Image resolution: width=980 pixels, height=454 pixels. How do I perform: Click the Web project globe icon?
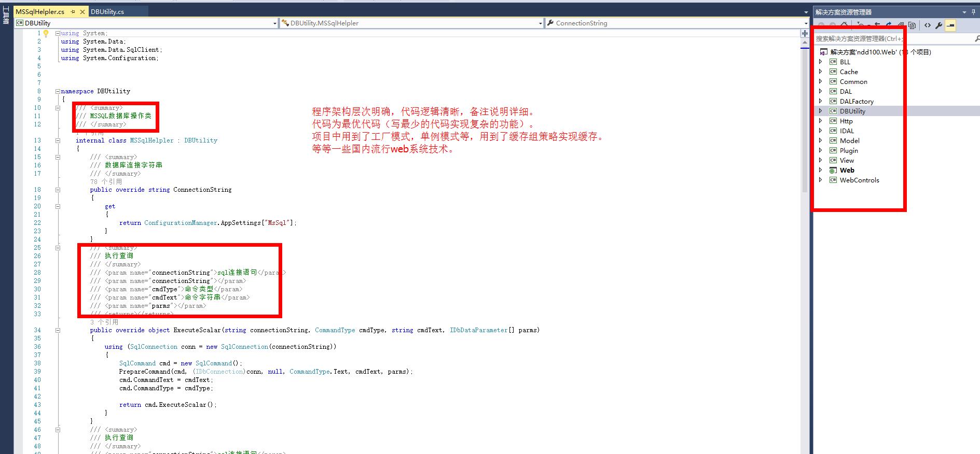coord(833,170)
